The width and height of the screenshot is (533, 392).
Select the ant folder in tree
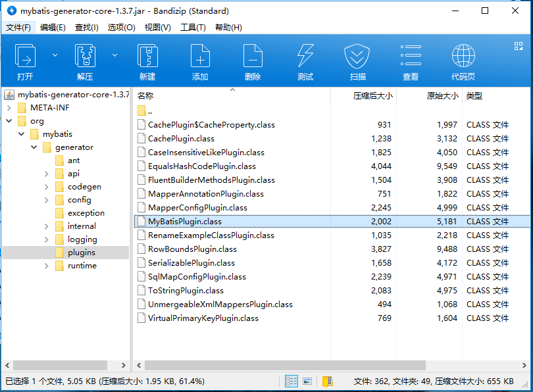tap(67, 160)
